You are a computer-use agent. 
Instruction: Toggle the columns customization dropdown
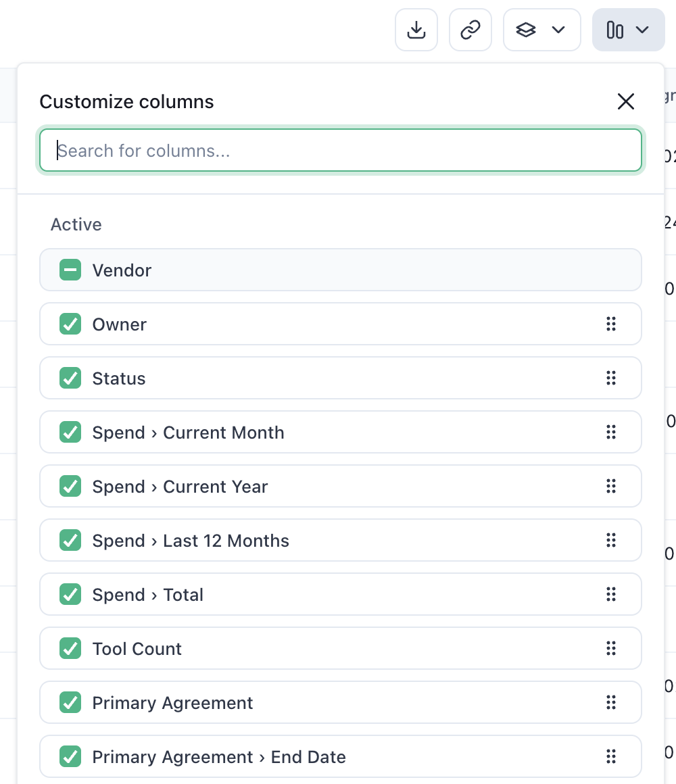click(628, 30)
